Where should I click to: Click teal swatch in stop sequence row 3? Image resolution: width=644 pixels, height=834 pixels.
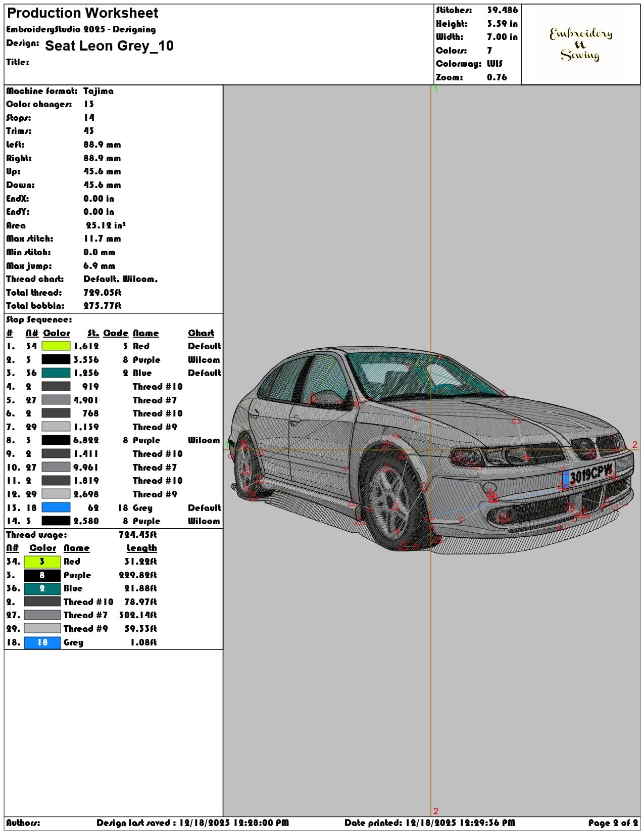point(56,373)
